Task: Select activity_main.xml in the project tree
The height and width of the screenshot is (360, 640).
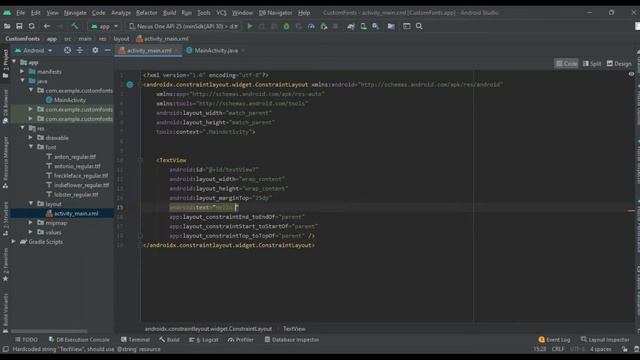Action: (x=72, y=213)
